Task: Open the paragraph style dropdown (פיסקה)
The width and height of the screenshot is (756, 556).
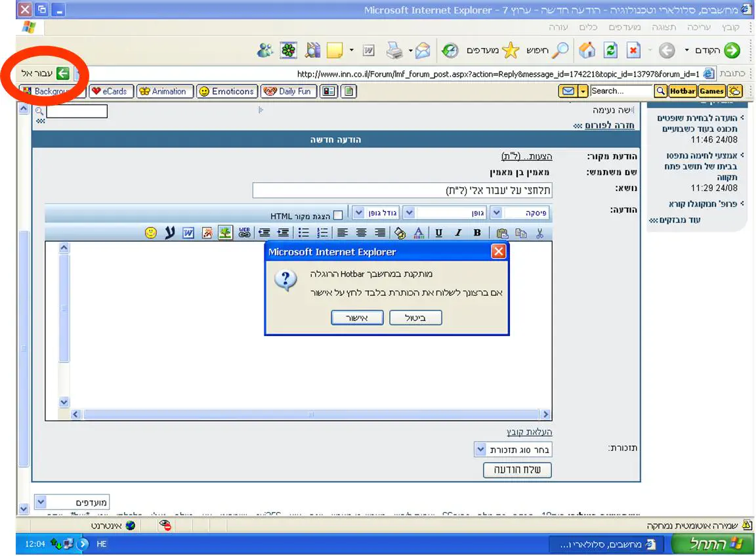Action: pyautogui.click(x=497, y=213)
